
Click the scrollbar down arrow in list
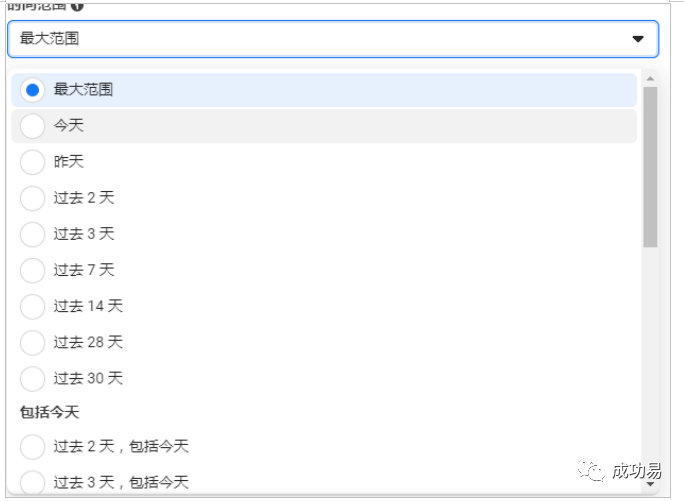650,484
